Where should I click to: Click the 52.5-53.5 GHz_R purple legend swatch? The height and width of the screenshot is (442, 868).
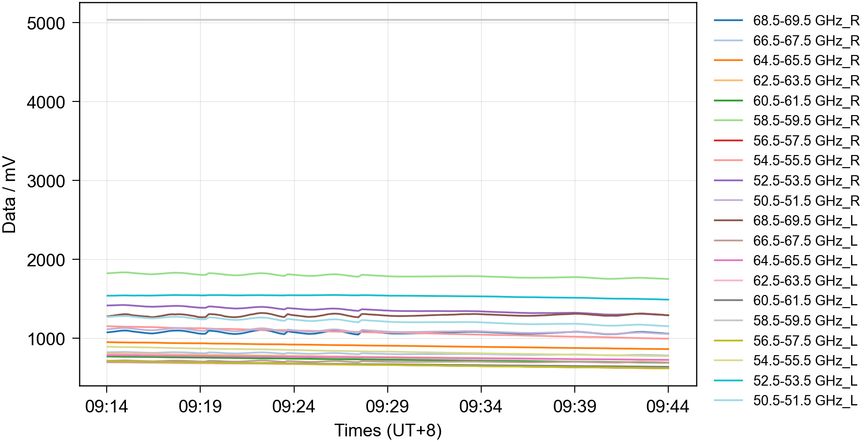tap(728, 180)
